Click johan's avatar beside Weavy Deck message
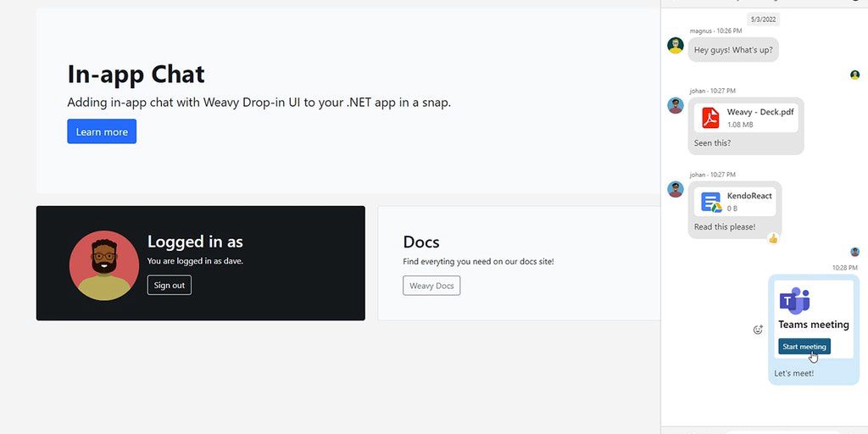The image size is (868, 434). 676,105
